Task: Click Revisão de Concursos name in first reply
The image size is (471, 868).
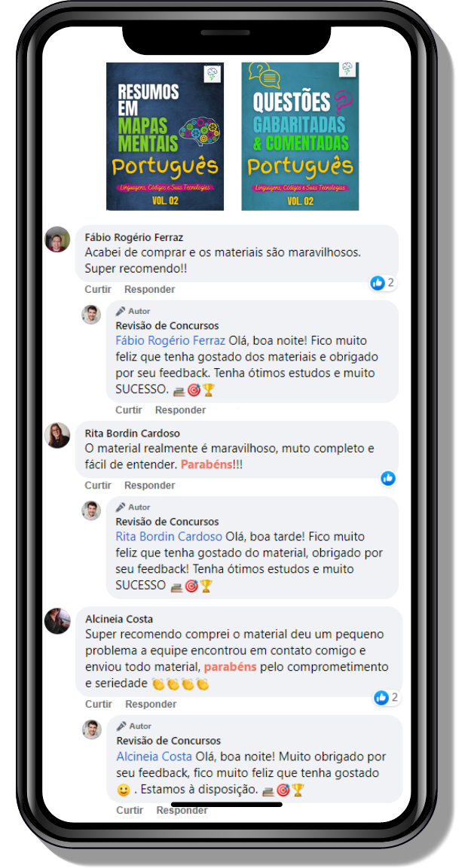Action: pyautogui.click(x=167, y=325)
